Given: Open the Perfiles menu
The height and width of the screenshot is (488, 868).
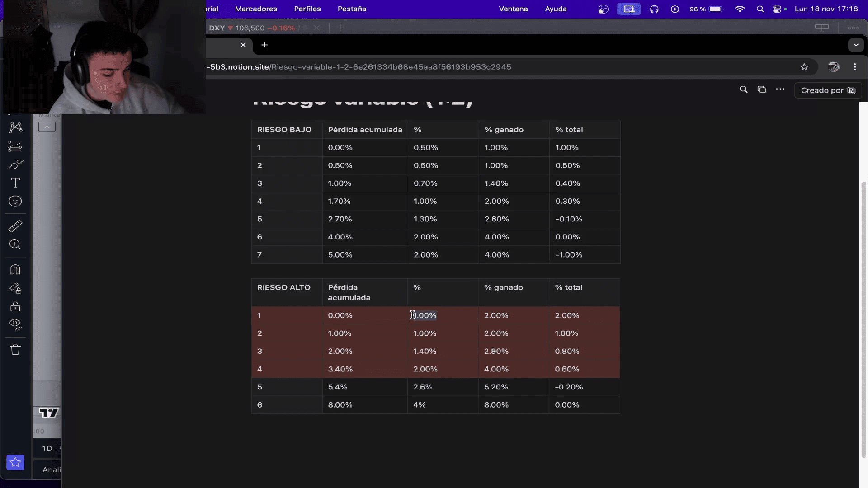Looking at the screenshot, I should [x=307, y=9].
